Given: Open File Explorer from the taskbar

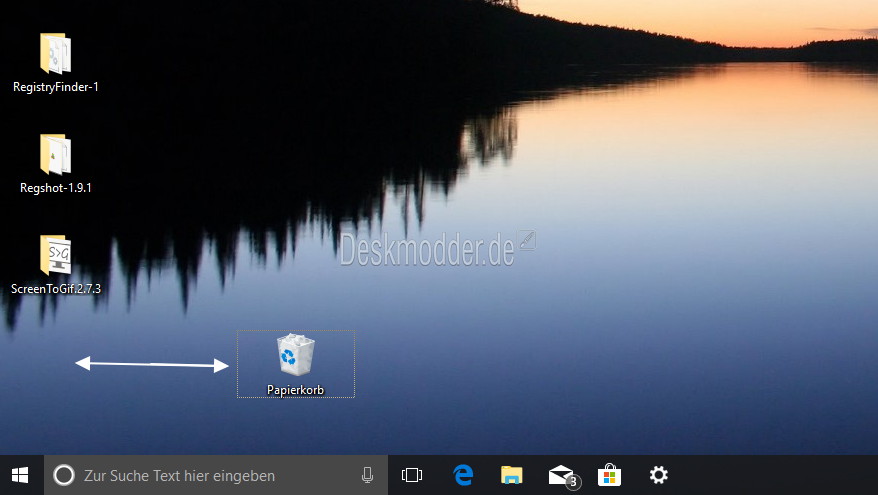Looking at the screenshot, I should tap(511, 475).
